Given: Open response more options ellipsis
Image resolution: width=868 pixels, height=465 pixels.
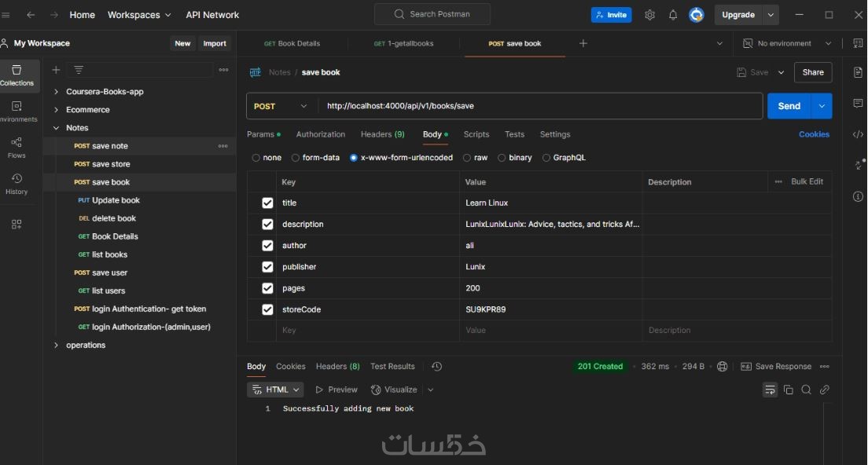Looking at the screenshot, I should tap(824, 367).
